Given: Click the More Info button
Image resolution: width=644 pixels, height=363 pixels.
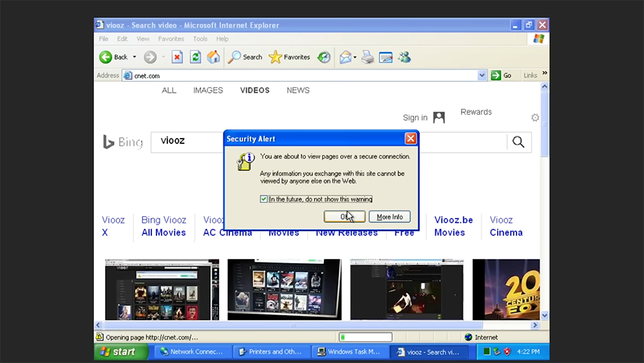Looking at the screenshot, I should point(390,217).
